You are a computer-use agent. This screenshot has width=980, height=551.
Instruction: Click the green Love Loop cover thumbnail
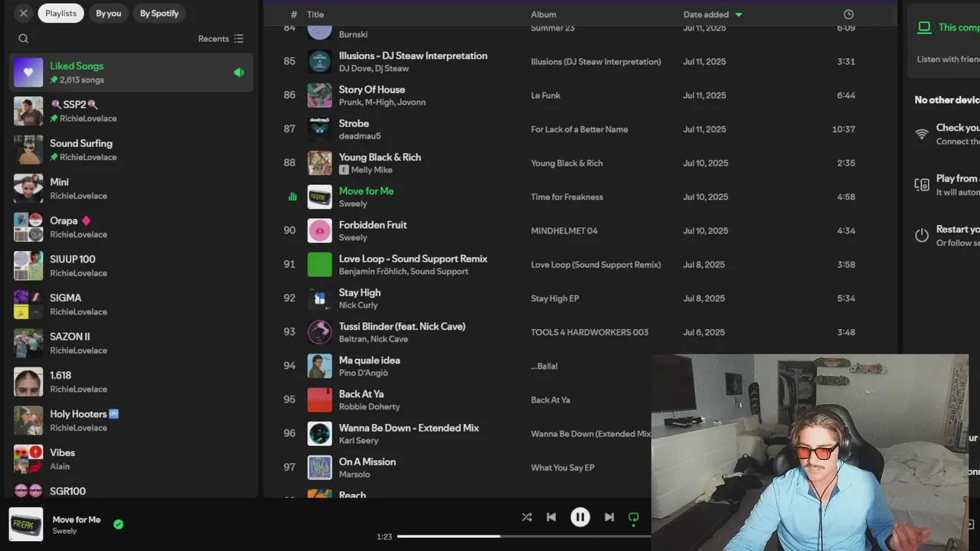point(320,265)
